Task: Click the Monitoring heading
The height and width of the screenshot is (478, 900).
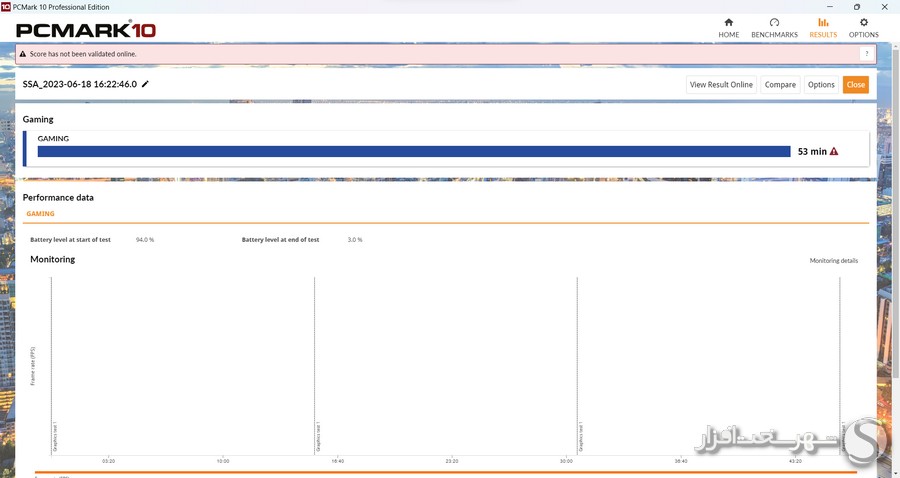Action: 52,259
